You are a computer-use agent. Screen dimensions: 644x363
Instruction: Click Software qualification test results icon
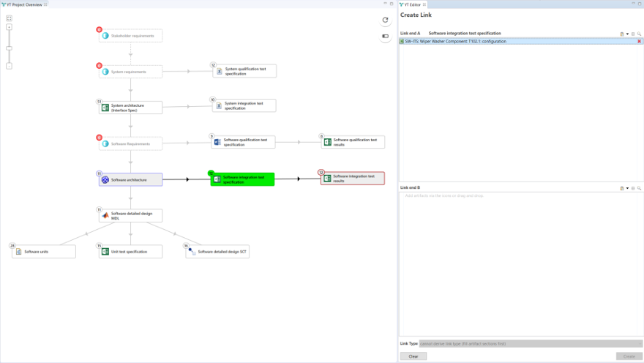pos(327,142)
